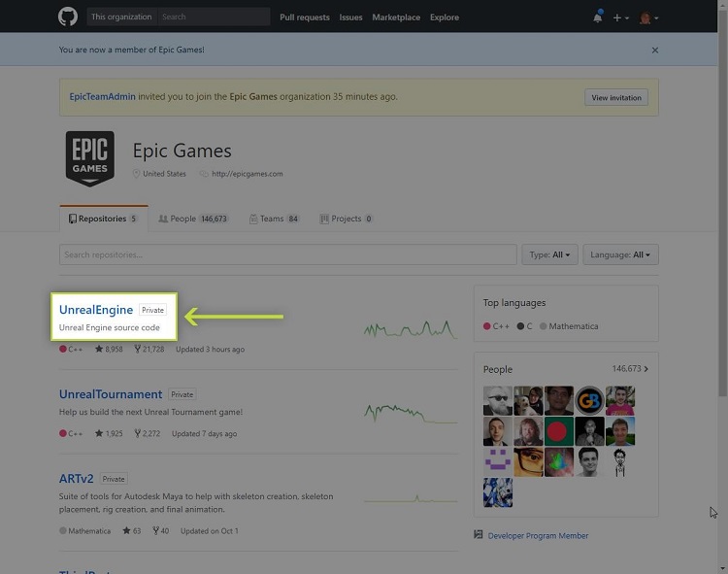728x574 pixels.
Task: Open the ARTv2 repository link
Action: 76,479
